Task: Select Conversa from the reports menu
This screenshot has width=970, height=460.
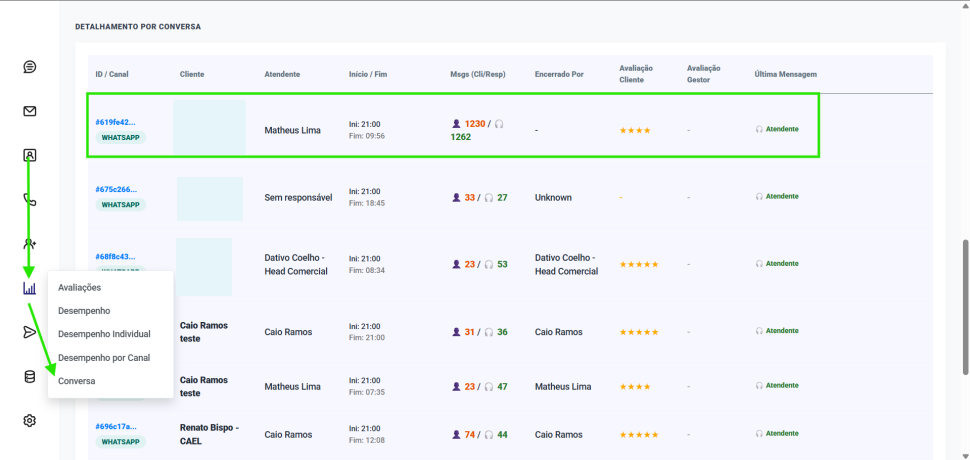Action: pos(77,381)
